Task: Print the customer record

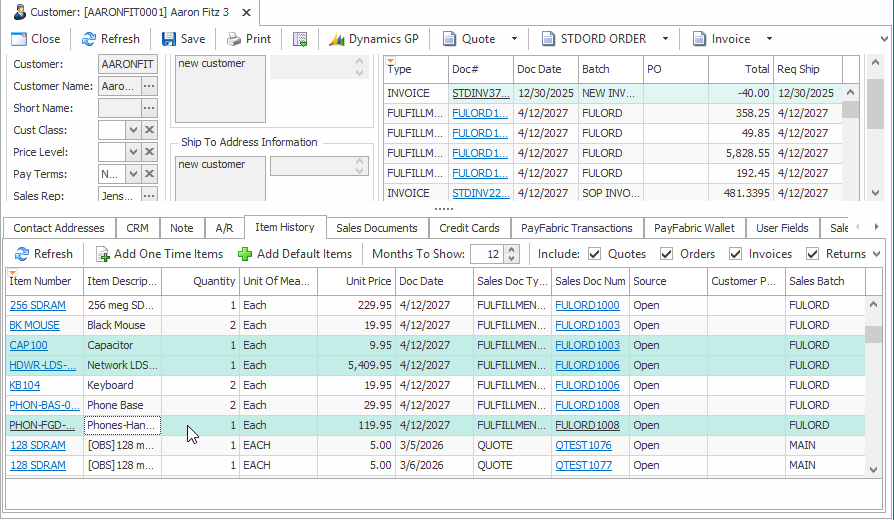Action: tap(248, 39)
